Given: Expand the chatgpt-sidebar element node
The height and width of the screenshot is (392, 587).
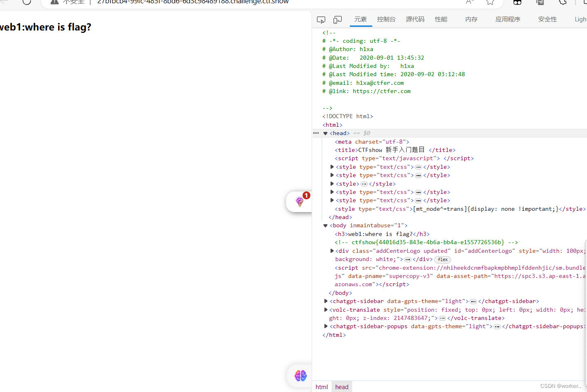Looking at the screenshot, I should pos(325,301).
